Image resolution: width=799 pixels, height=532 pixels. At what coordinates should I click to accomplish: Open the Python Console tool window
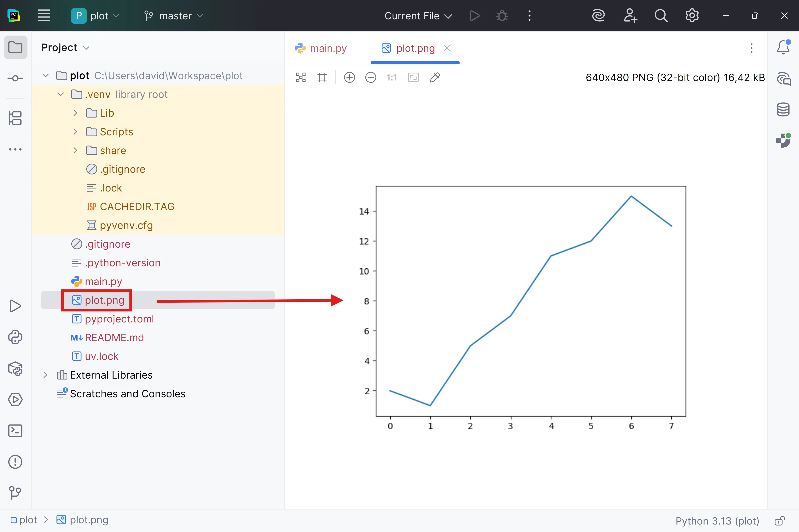coord(15,337)
